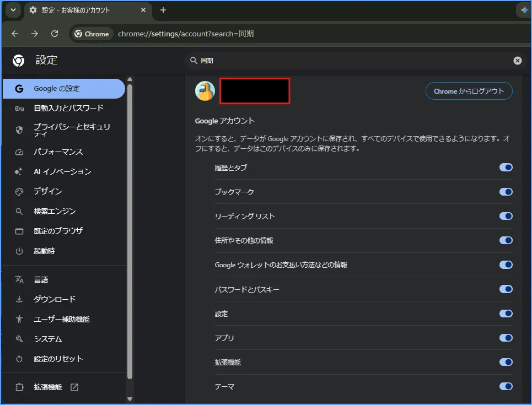Click the translate language icon
This screenshot has height=405, width=532.
(x=19, y=279)
